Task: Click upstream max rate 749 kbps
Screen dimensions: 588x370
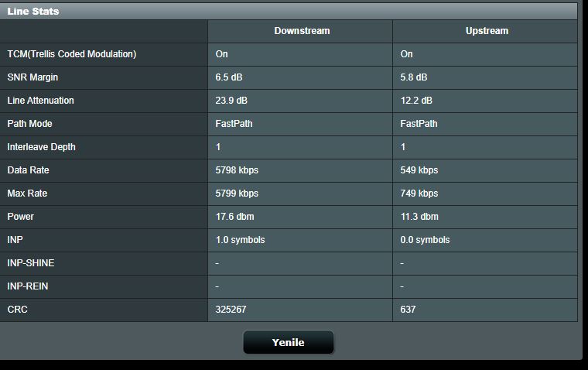Action: [x=419, y=194]
